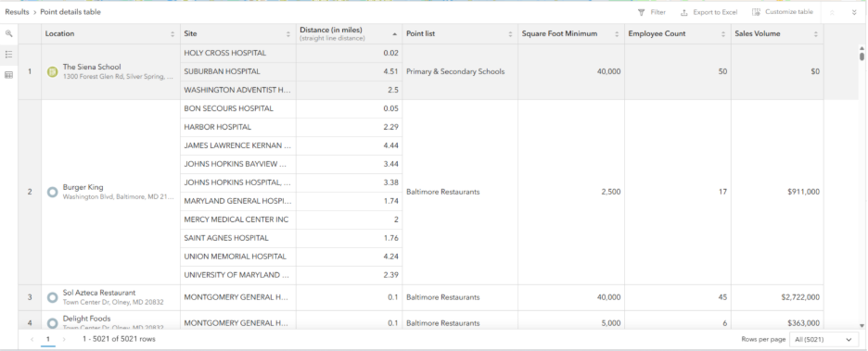Click scrollbar down arrow of table
Viewport: 868px width, 351px height.
[x=862, y=326]
